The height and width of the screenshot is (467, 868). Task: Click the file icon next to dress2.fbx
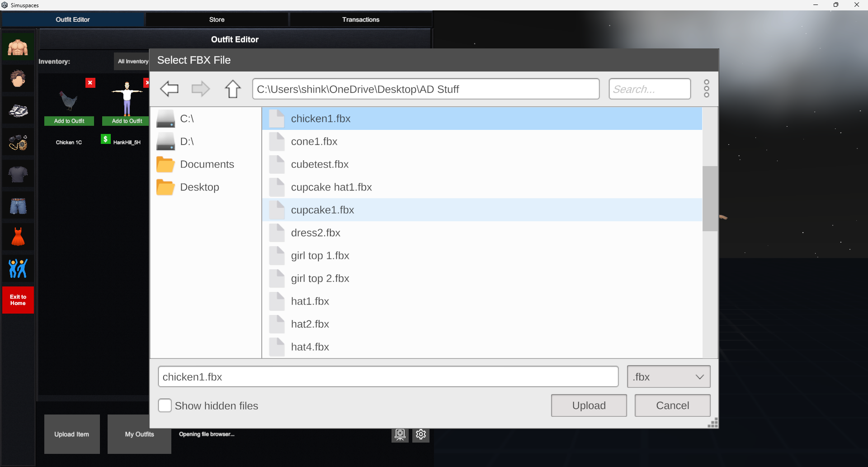(277, 233)
